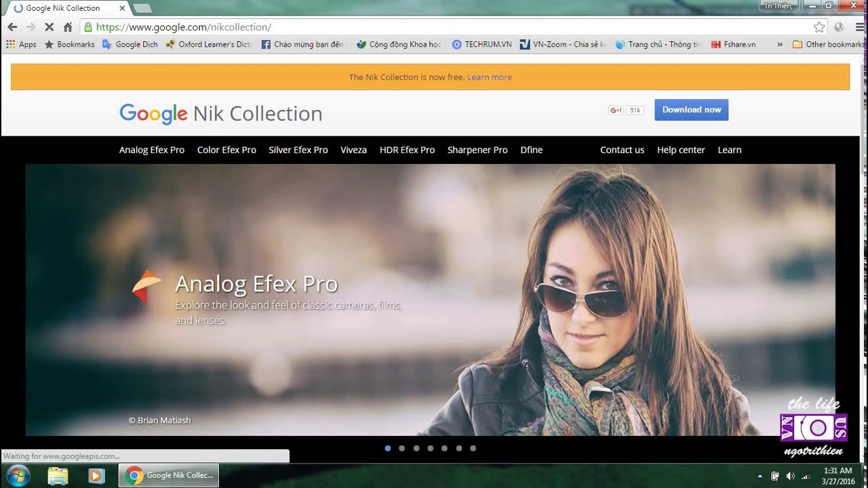868x488 pixels.
Task: Click the battery power tray icon
Action: coord(775,476)
